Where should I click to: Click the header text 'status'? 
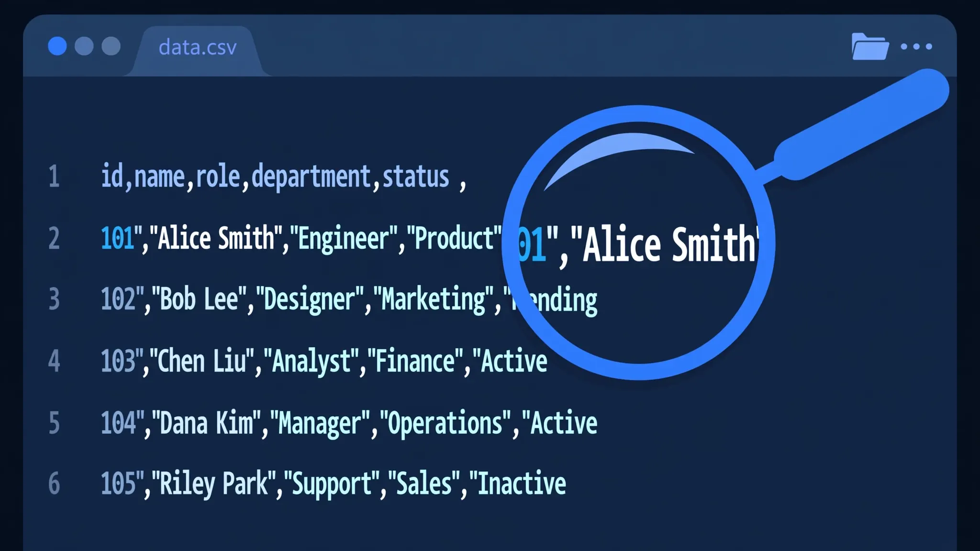pos(416,176)
